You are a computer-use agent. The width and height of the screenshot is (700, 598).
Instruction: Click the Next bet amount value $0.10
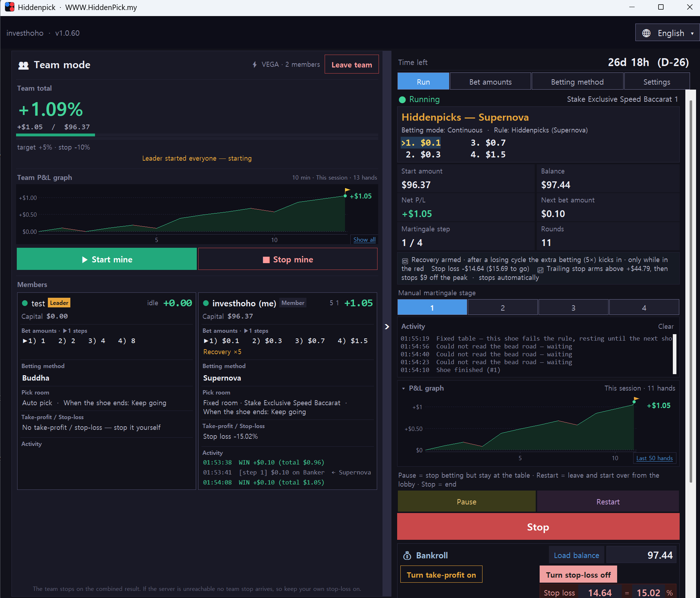553,213
